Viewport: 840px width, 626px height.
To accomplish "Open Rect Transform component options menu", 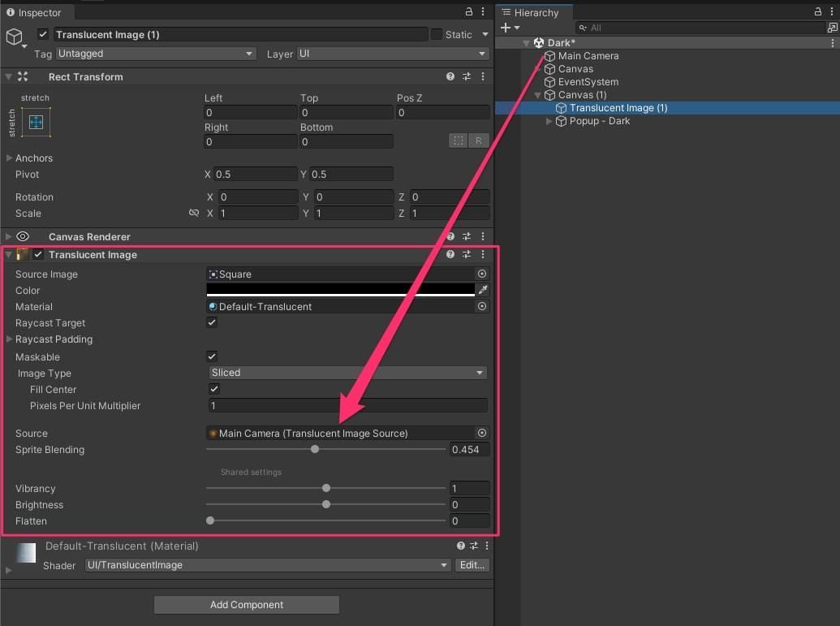I will pyautogui.click(x=483, y=76).
